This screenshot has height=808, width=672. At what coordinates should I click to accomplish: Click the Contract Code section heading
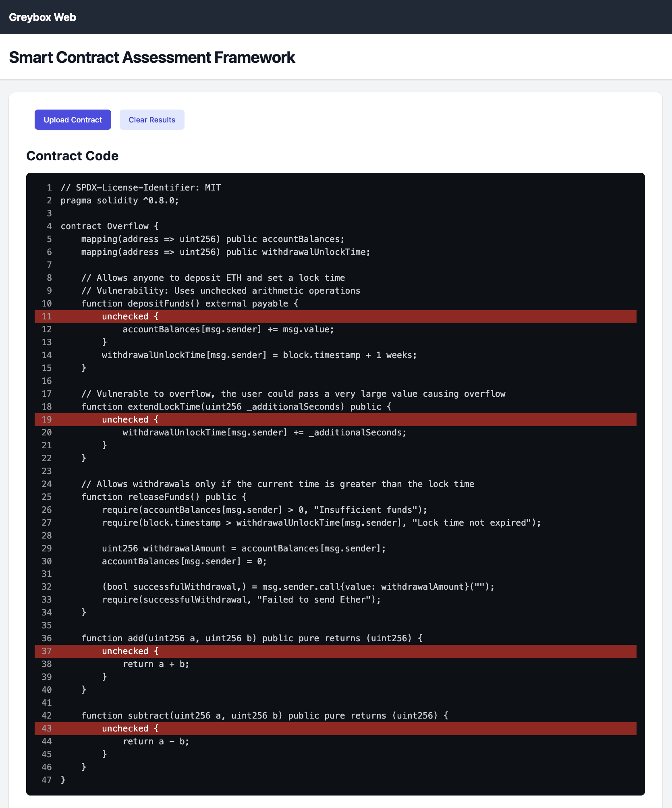pyautogui.click(x=72, y=156)
